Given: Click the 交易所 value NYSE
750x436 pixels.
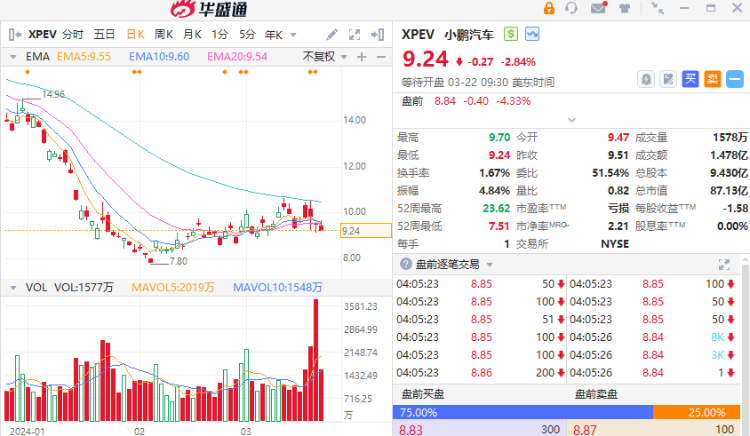Looking at the screenshot, I should [x=615, y=244].
